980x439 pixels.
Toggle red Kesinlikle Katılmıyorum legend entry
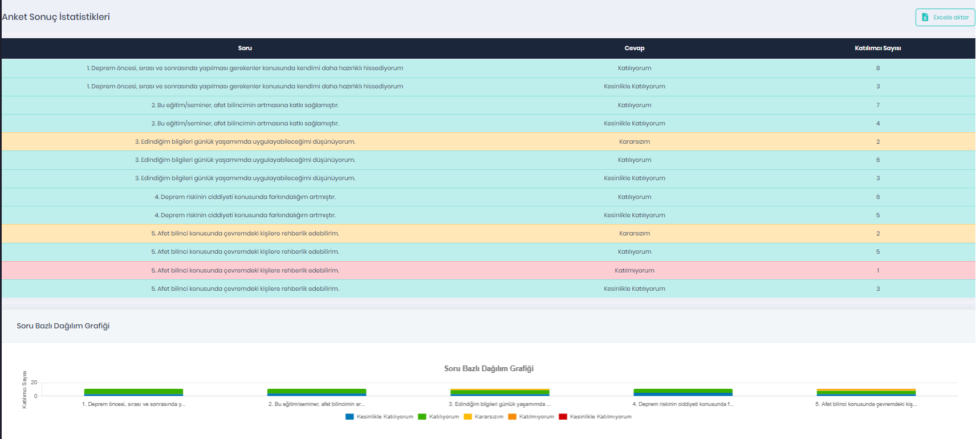pyautogui.click(x=563, y=417)
